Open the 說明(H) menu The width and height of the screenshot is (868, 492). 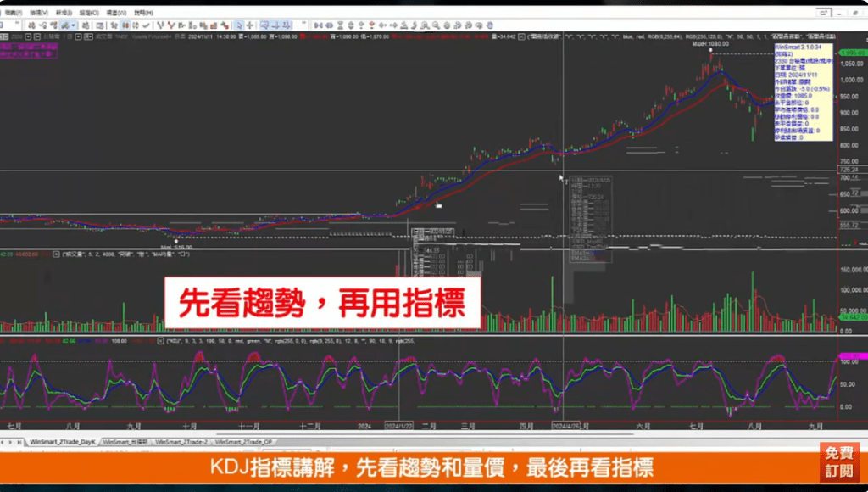tap(143, 13)
